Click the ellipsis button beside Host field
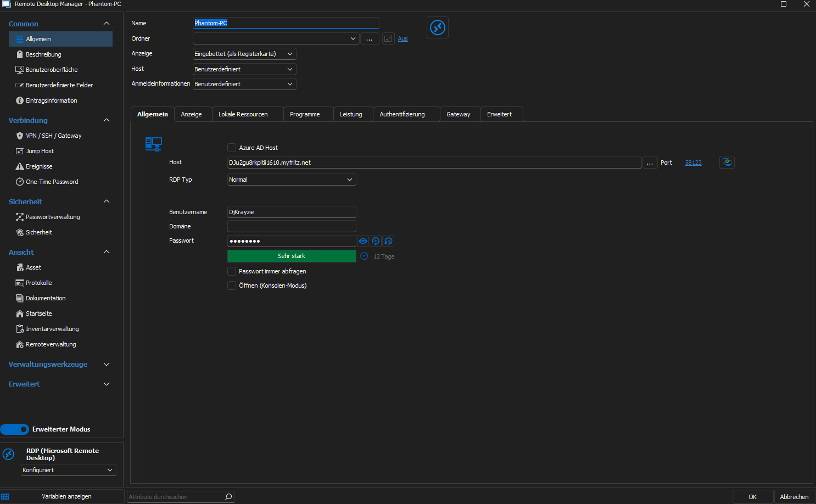The width and height of the screenshot is (816, 504). (650, 163)
